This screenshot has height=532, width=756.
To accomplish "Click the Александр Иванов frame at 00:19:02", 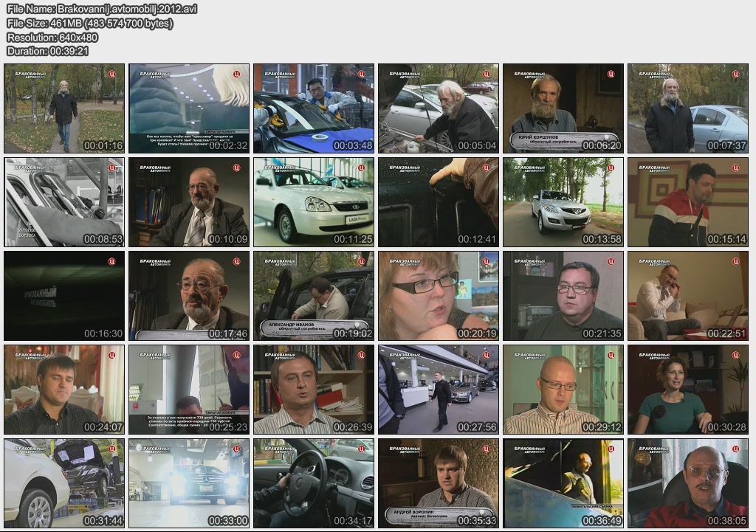I will coord(313,296).
